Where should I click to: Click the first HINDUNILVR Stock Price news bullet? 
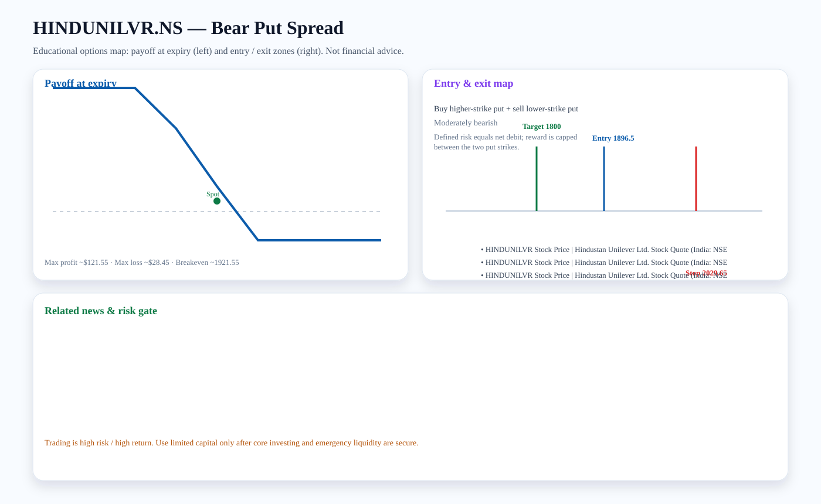(604, 250)
